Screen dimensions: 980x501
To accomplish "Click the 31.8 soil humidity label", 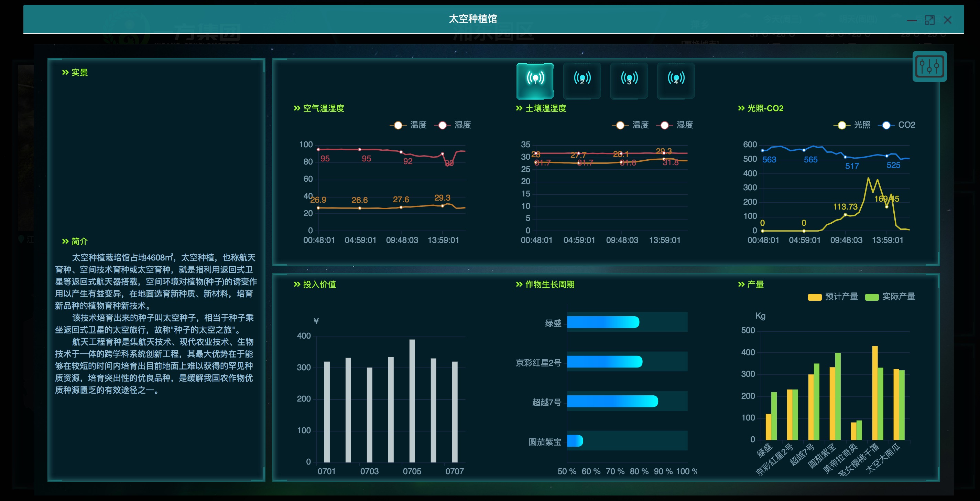I will click(671, 162).
